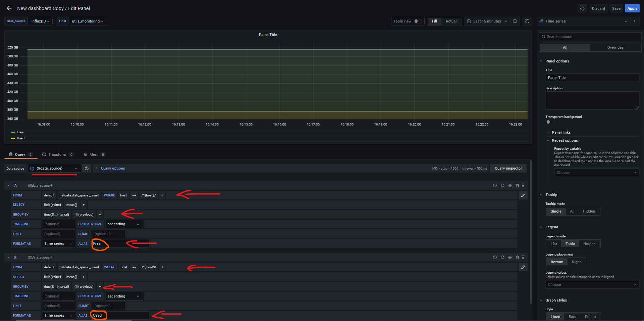Click the zoom out time range icon

click(x=515, y=21)
